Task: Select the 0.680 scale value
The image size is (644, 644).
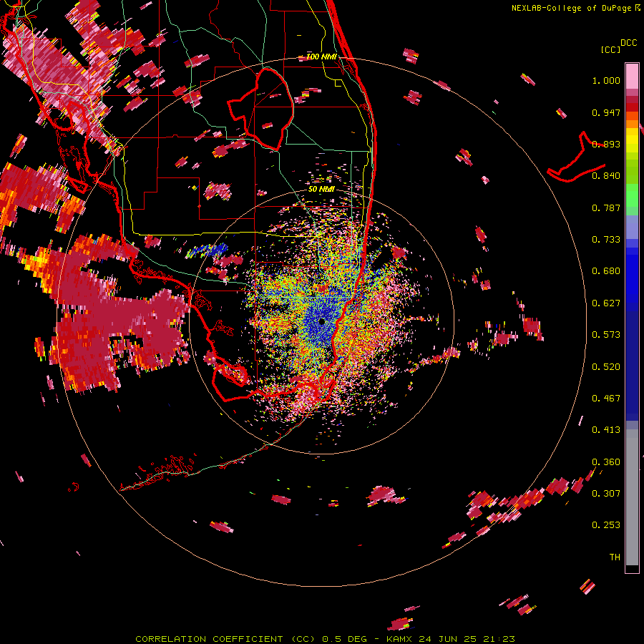Action: (x=606, y=271)
